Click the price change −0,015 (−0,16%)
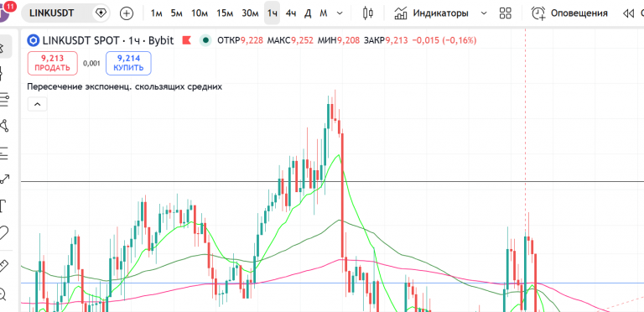Image resolution: width=644 pixels, height=312 pixels. (444, 40)
